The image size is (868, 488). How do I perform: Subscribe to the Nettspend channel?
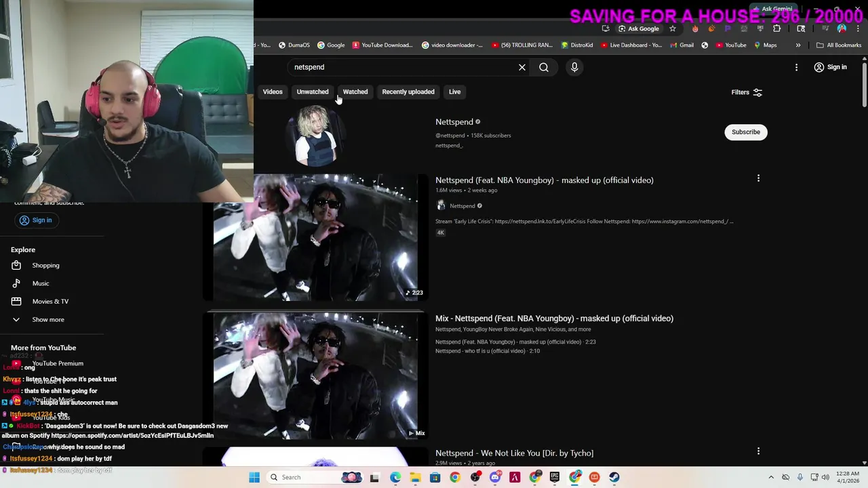[746, 132]
